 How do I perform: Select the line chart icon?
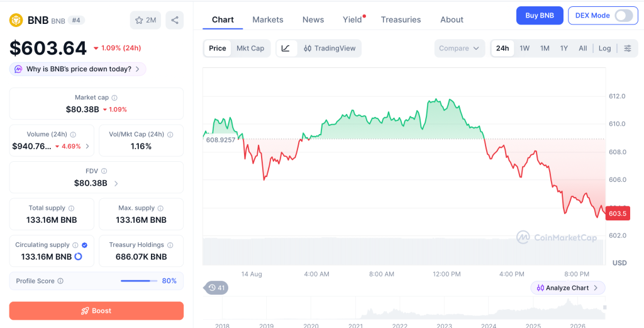[286, 48]
